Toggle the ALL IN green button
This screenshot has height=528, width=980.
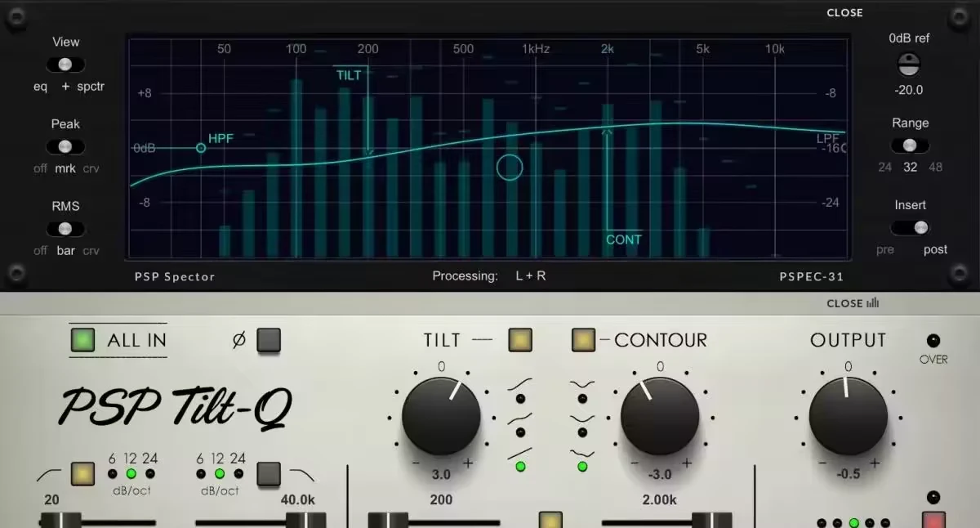point(82,340)
